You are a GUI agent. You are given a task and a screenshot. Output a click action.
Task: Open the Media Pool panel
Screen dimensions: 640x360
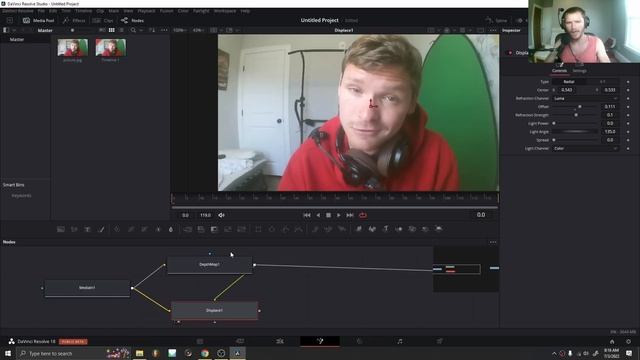[x=38, y=20]
